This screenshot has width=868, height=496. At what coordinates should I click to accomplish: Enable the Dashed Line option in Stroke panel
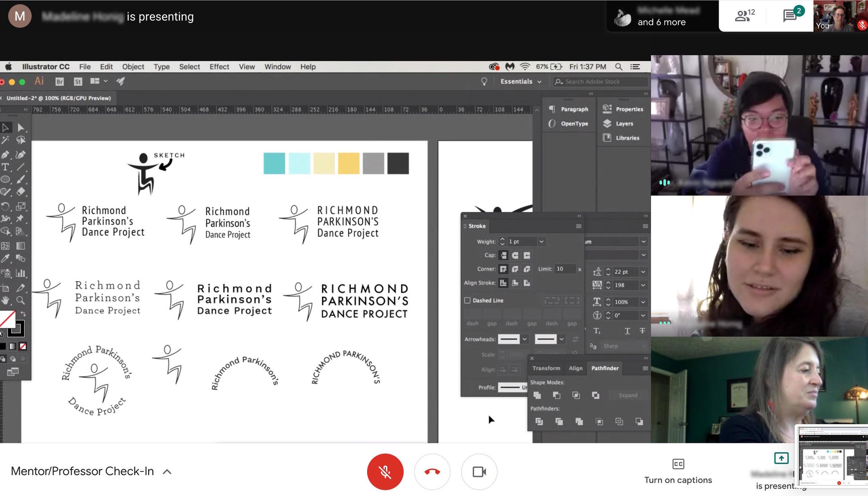pos(468,300)
